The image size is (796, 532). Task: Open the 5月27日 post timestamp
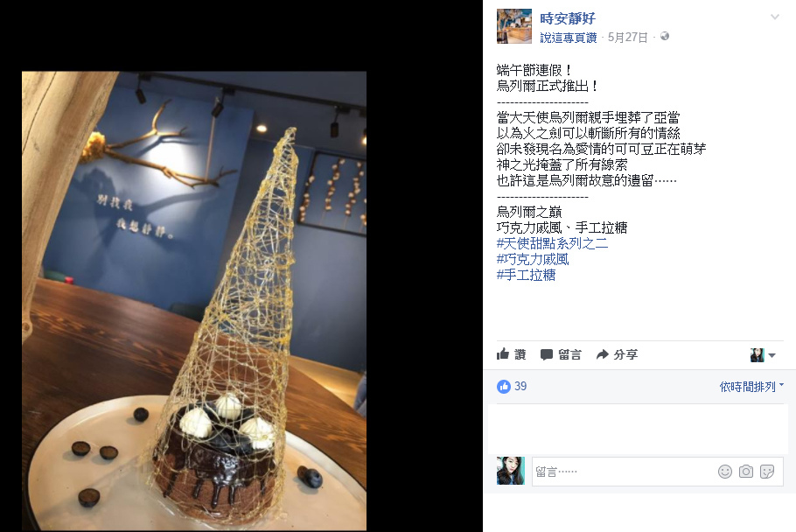click(x=627, y=38)
